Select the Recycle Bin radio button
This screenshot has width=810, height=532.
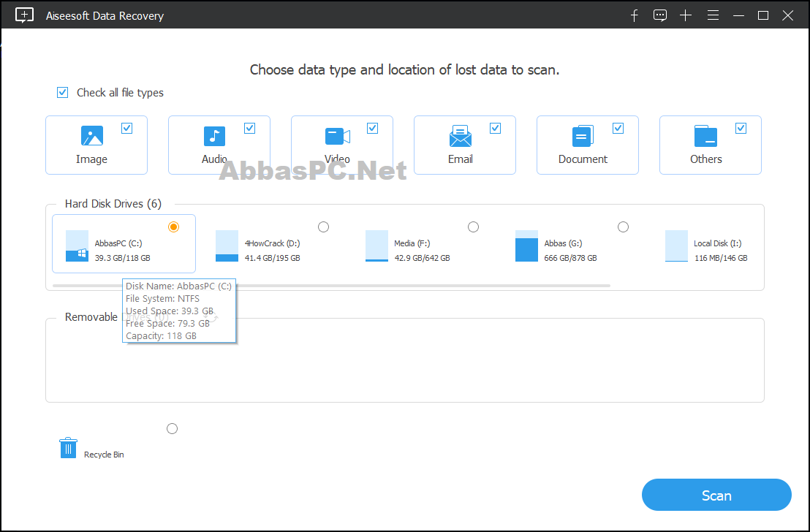pyautogui.click(x=172, y=429)
